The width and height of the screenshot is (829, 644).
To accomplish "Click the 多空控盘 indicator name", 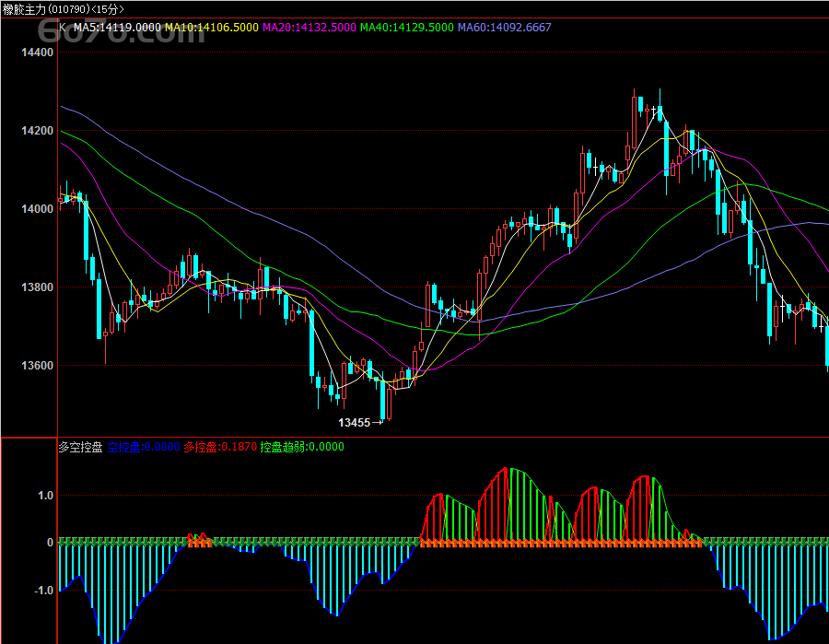I will 80,447.
